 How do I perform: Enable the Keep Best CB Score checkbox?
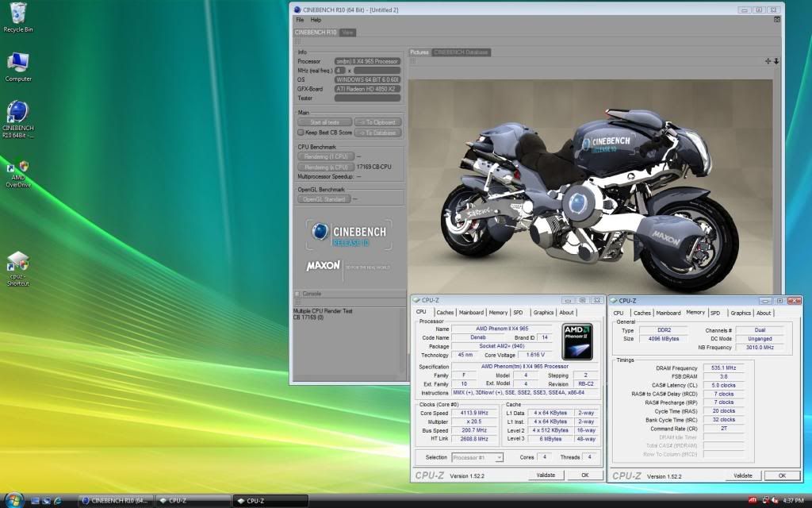[301, 133]
